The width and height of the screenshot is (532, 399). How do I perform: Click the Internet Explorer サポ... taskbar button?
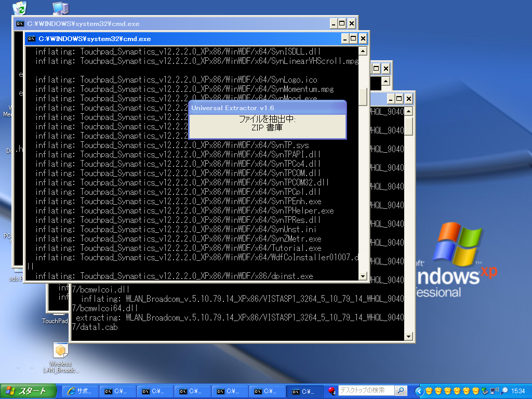pos(80,391)
